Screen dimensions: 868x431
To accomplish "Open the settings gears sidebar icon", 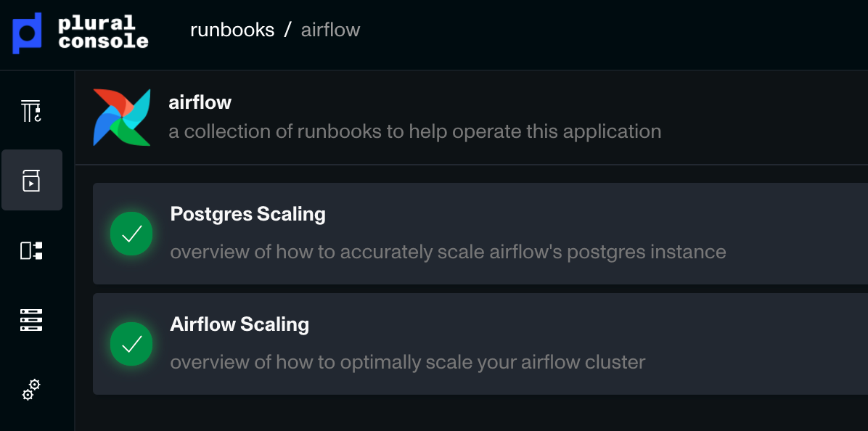I will (x=31, y=390).
